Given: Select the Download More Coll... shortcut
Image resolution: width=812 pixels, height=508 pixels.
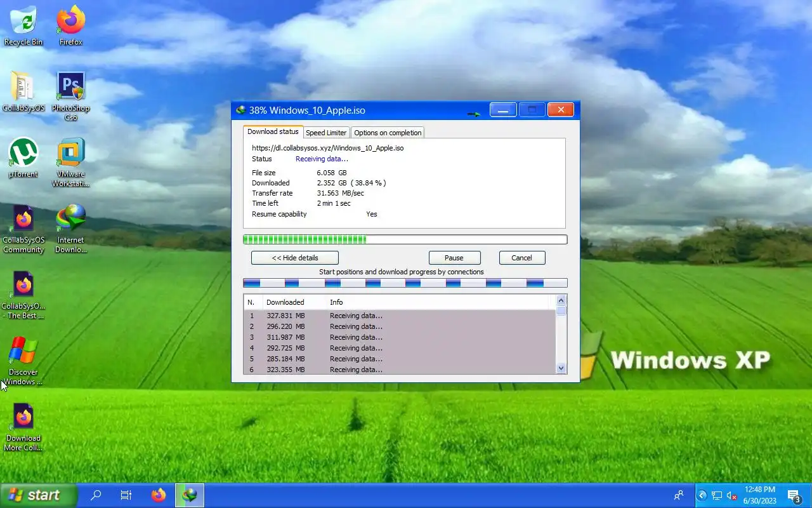Looking at the screenshot, I should coord(23,427).
